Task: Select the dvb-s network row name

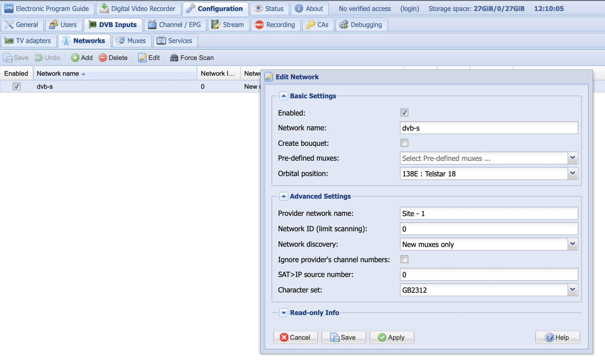Action: pyautogui.click(x=45, y=86)
